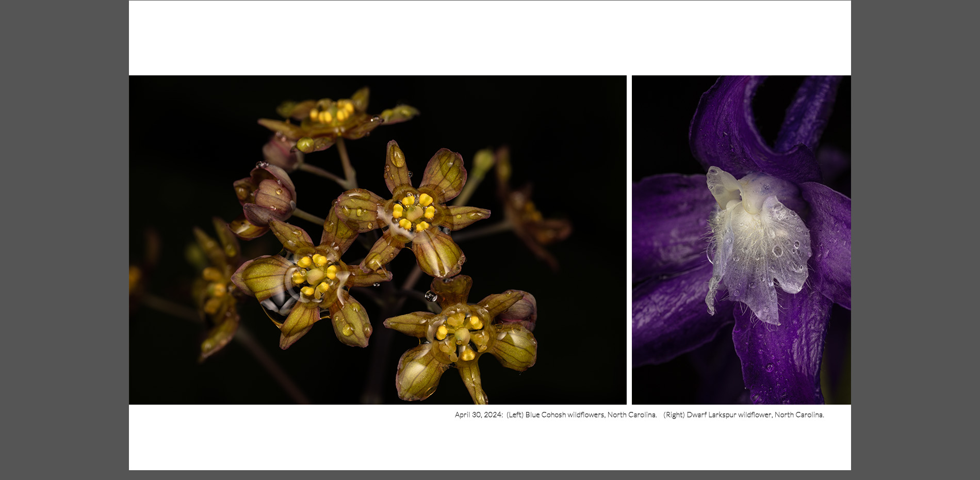Click the 'April 30, 2024' date in caption
This screenshot has height=480, width=980.
pos(478,415)
